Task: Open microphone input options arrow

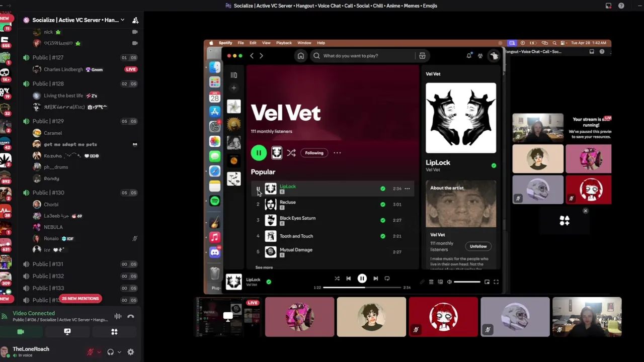Action: (99, 352)
